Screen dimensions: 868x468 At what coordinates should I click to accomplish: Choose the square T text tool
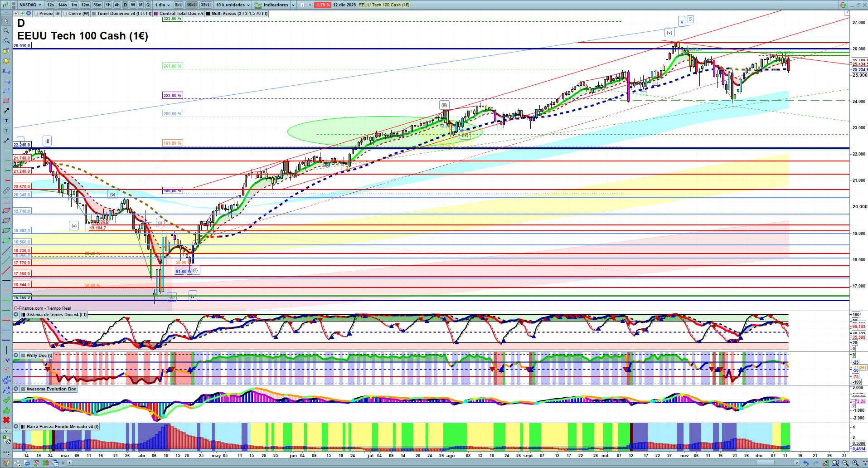(6, 121)
